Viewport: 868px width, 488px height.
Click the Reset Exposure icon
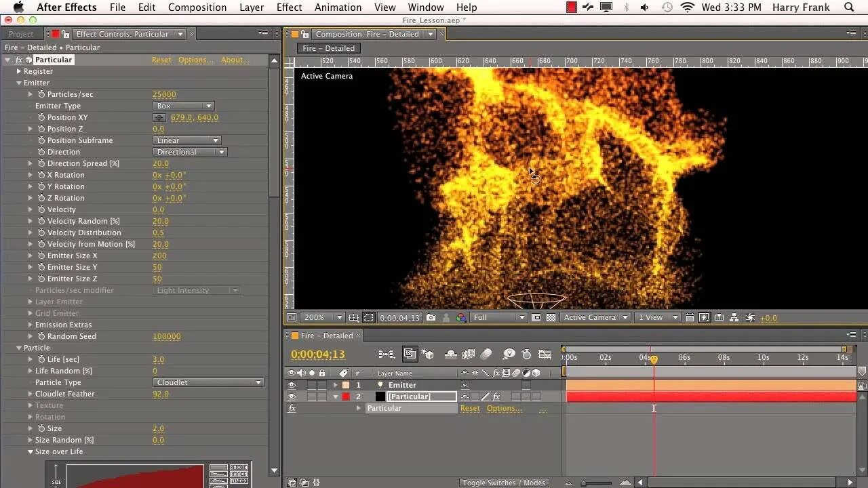coord(750,317)
